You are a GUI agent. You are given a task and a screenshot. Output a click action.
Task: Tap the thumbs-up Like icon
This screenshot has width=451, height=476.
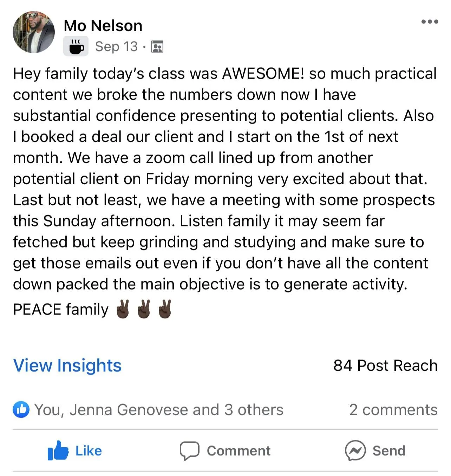click(x=58, y=450)
